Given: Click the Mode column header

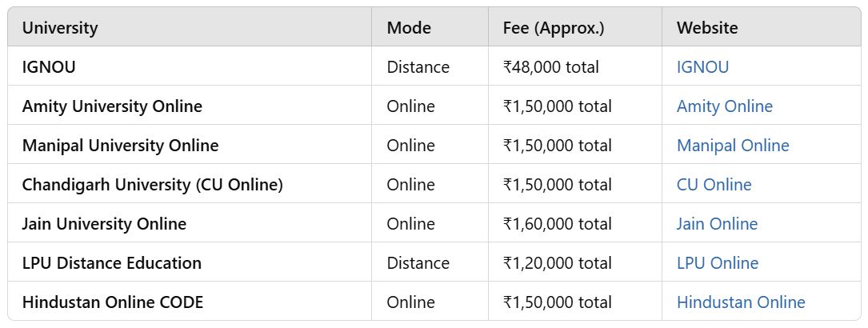Looking at the screenshot, I should pos(409,28).
